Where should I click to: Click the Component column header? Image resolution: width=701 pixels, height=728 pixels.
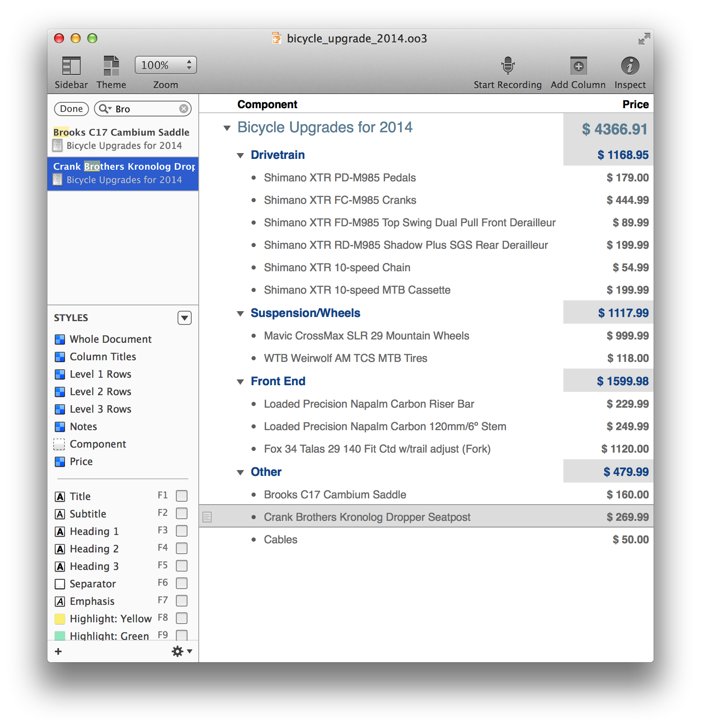click(267, 104)
